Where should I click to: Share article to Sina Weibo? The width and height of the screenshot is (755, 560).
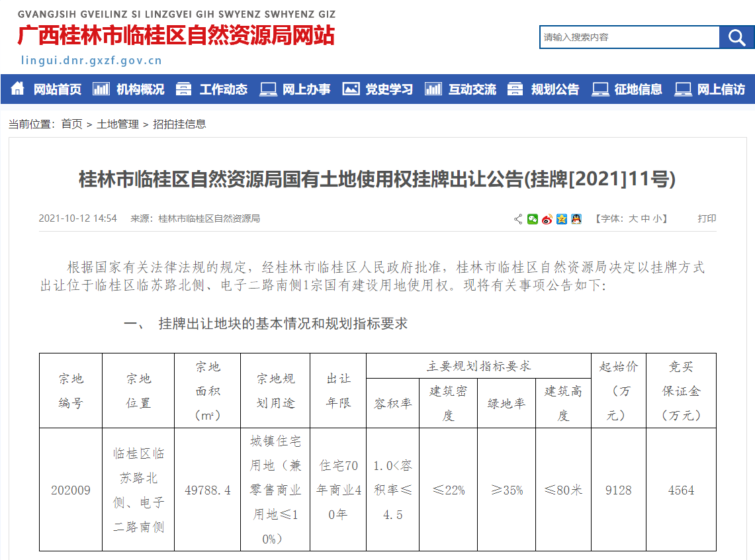pyautogui.click(x=547, y=219)
